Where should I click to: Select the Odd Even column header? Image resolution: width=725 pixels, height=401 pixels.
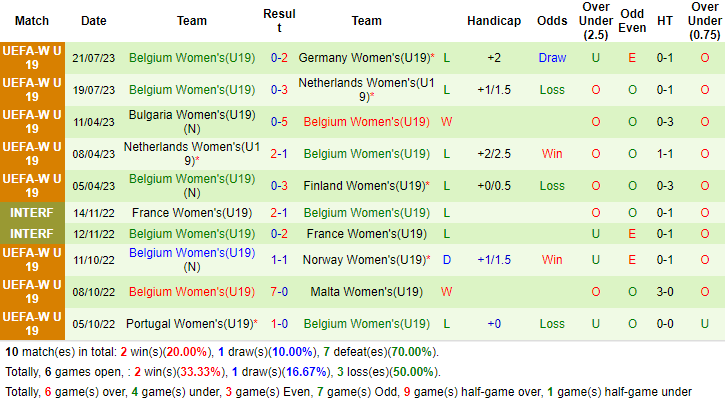[x=632, y=21]
